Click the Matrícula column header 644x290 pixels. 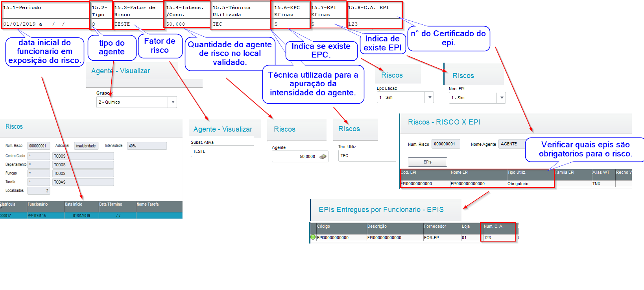13,206
